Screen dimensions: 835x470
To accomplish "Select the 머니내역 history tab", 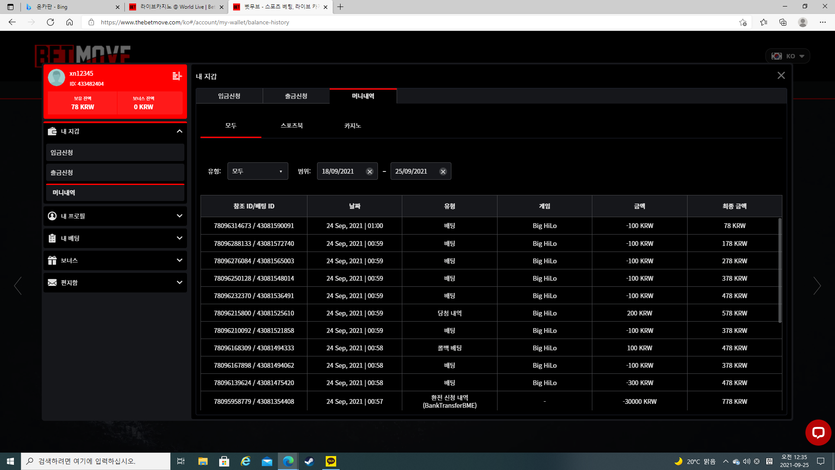I will [x=363, y=96].
